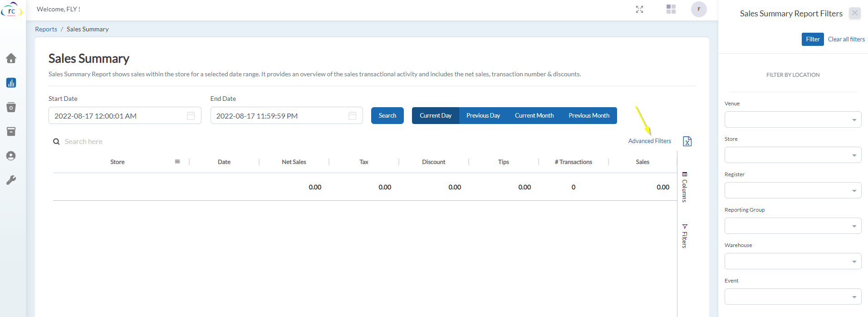Open the user account sidebar icon

[x=11, y=156]
